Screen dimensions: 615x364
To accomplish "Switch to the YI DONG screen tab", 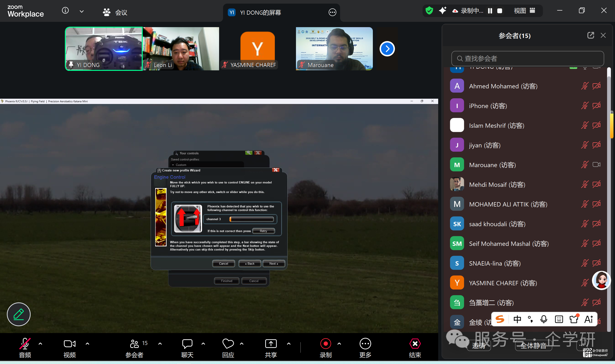I will 260,12.
